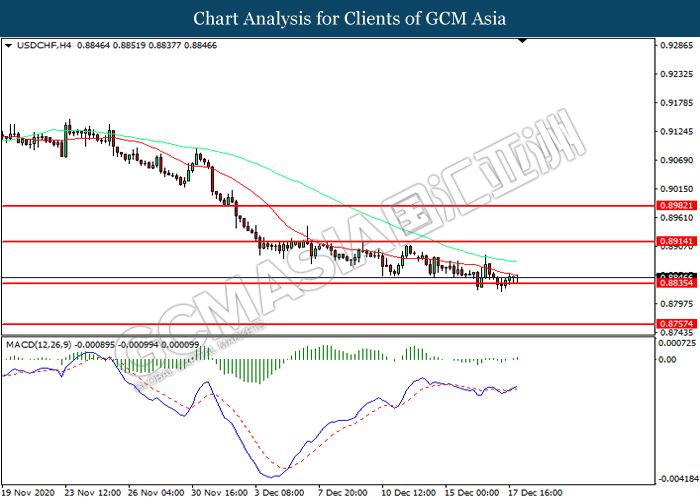Click the 0.91785 price axis value

click(677, 103)
